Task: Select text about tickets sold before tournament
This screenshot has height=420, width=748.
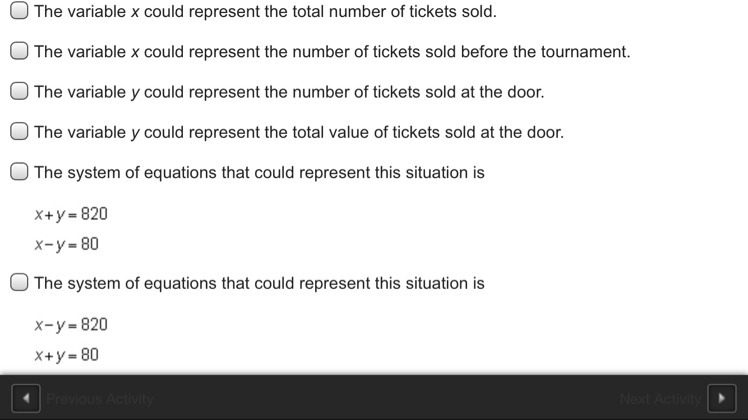Action: point(332,52)
